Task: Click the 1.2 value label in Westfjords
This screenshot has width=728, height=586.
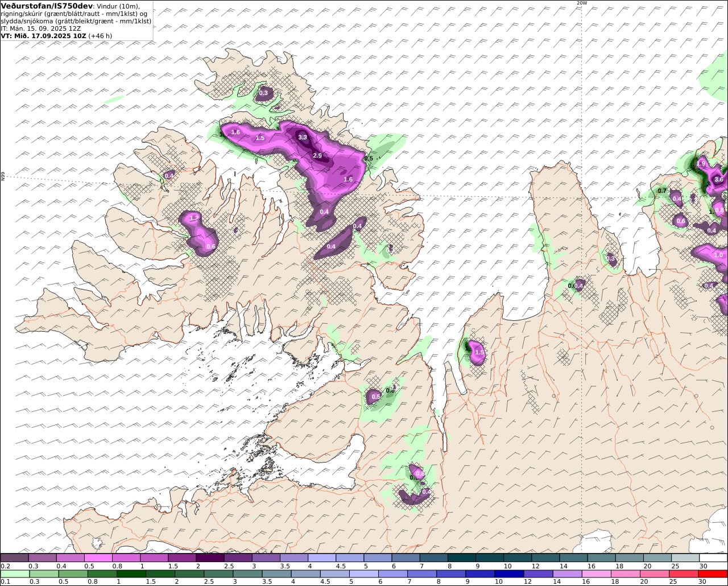Action: [x=194, y=218]
